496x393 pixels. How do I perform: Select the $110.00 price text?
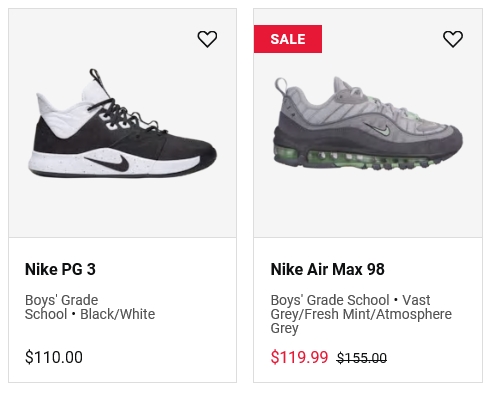54,357
